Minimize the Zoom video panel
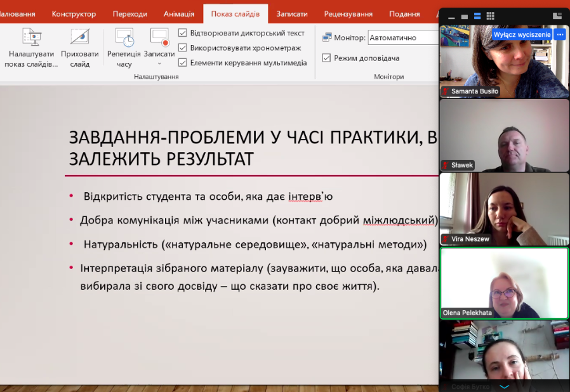 coord(451,17)
